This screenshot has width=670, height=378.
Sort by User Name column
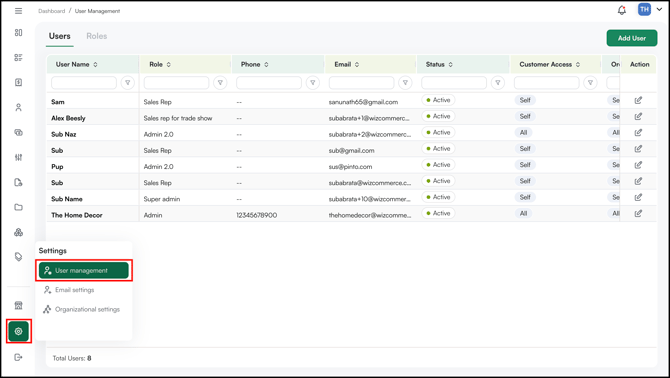(x=95, y=64)
